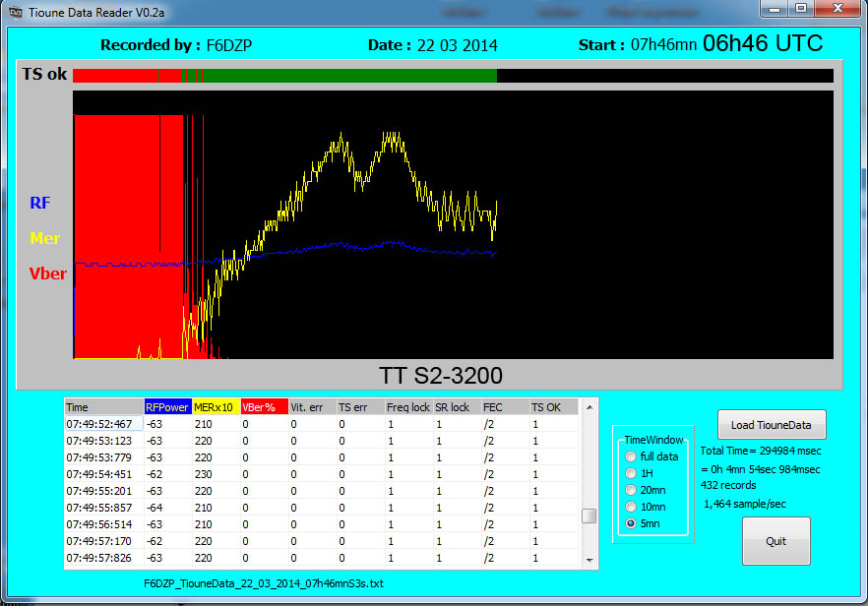Click the blue RF legend label
The width and height of the screenshot is (868, 606).
click(39, 203)
